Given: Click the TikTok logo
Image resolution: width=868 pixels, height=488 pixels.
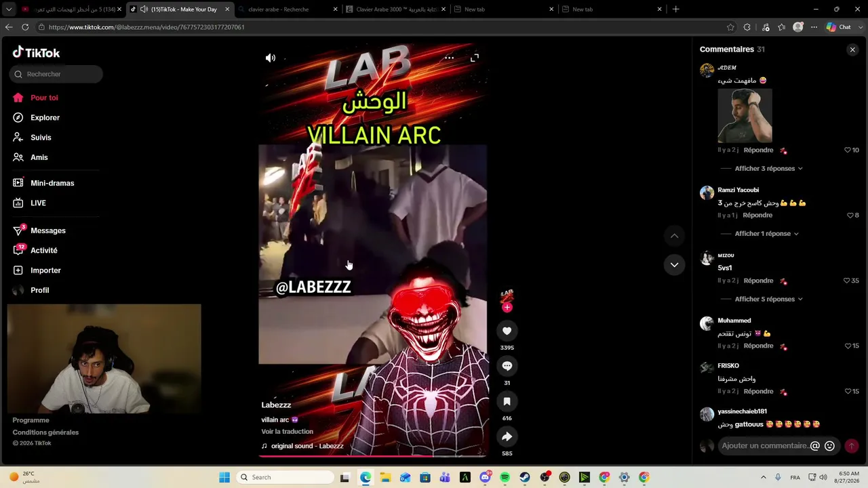Looking at the screenshot, I should pyautogui.click(x=36, y=53).
